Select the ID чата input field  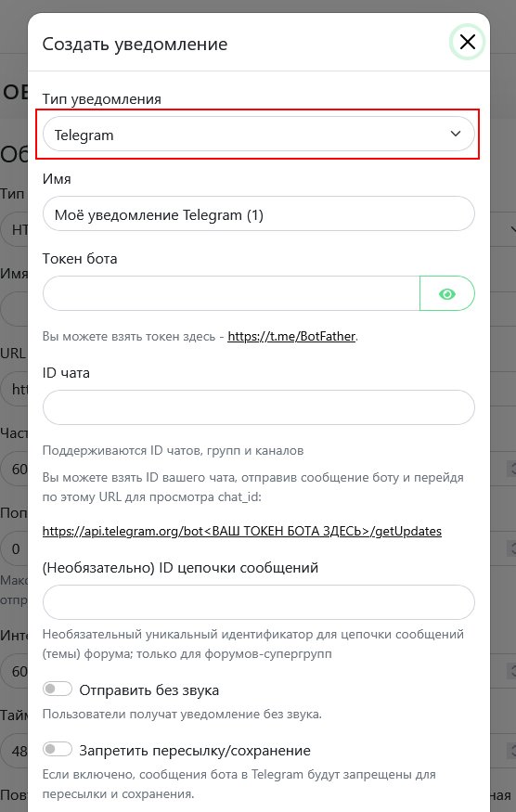pyautogui.click(x=259, y=407)
